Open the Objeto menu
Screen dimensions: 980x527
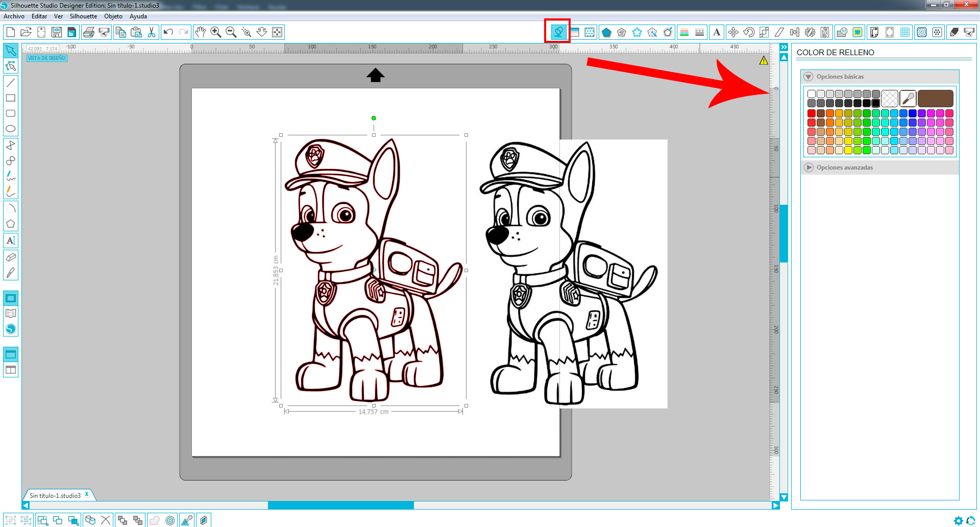point(113,16)
